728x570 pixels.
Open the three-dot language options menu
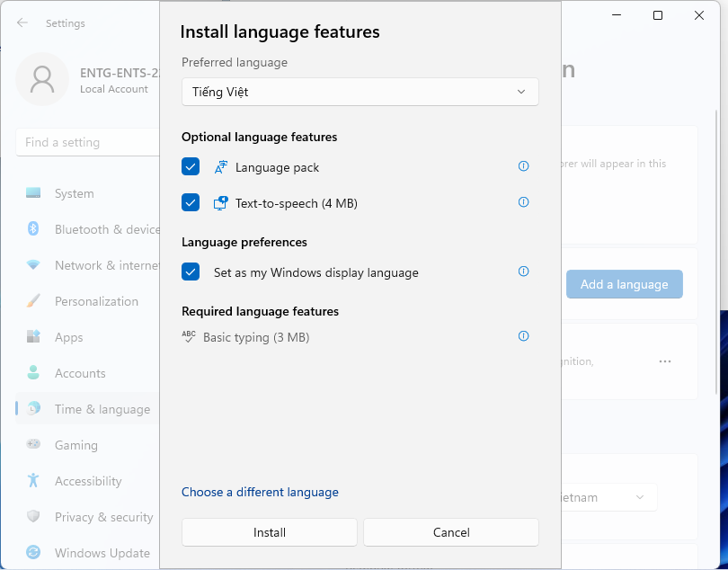pos(665,361)
